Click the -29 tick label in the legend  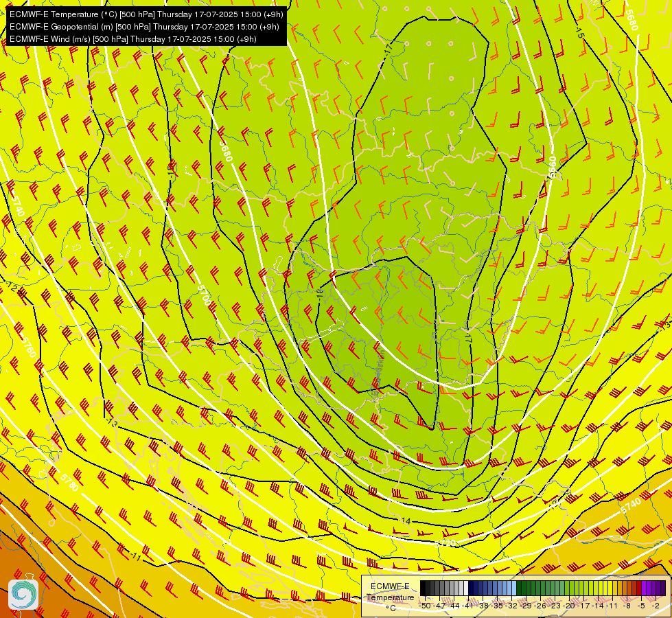tap(526, 606)
